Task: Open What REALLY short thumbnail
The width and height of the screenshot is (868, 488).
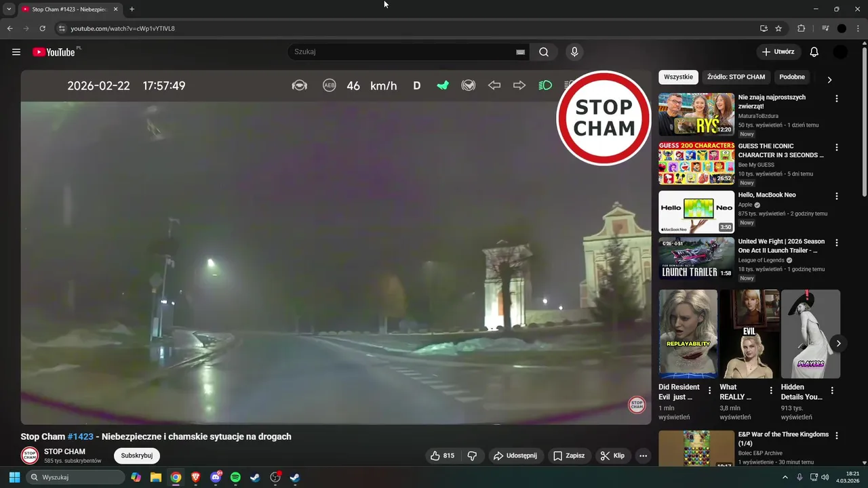Action: coord(749,334)
